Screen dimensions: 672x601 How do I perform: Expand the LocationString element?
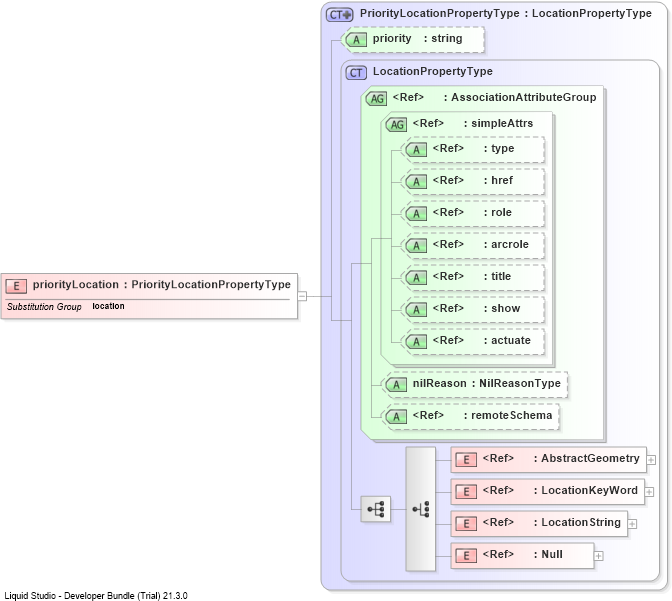pyautogui.click(x=632, y=524)
